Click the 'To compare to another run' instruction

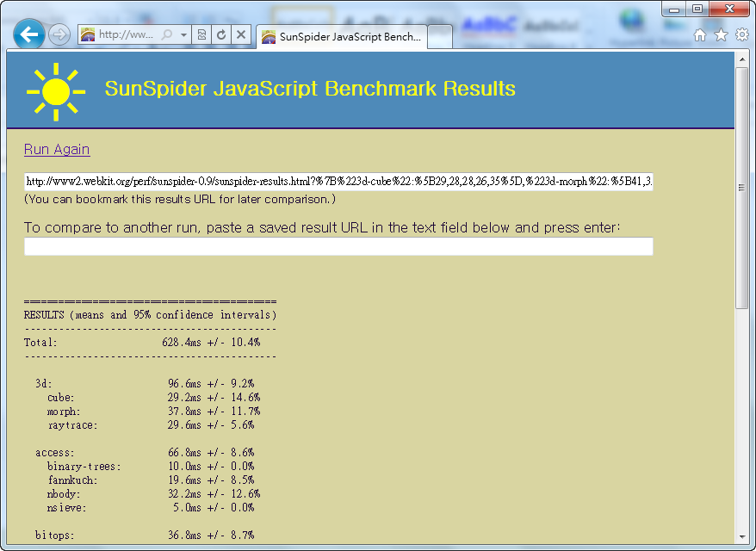click(322, 227)
